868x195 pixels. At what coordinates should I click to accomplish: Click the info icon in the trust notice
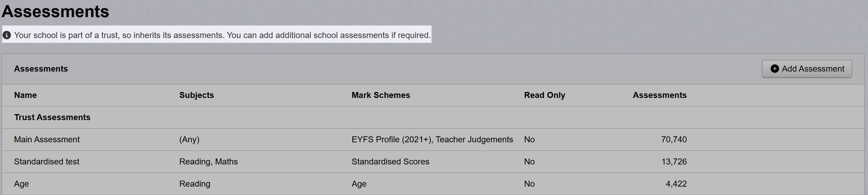7,35
